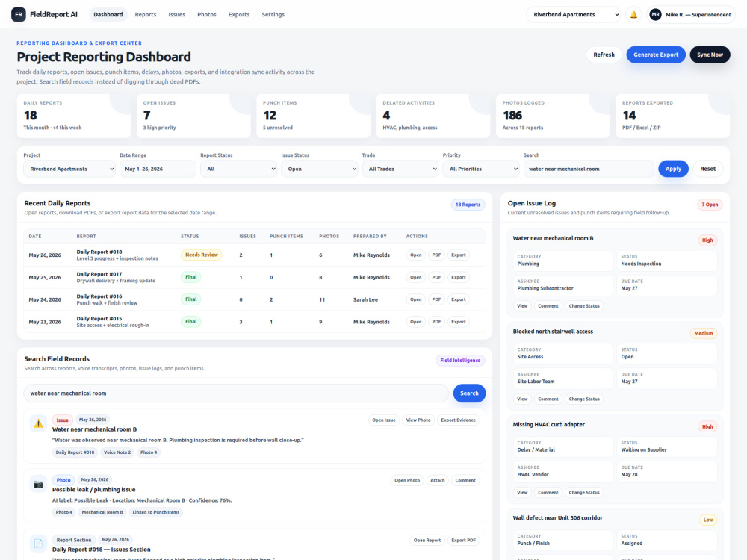Image resolution: width=747 pixels, height=560 pixels.
Task: Click the MR user avatar
Action: click(x=656, y=15)
